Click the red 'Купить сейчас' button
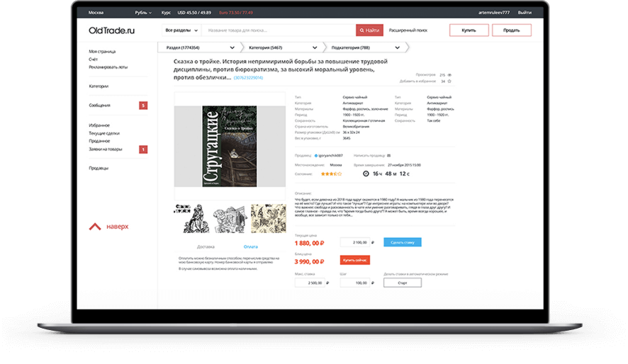This screenshot has height=364, width=628. (x=355, y=260)
